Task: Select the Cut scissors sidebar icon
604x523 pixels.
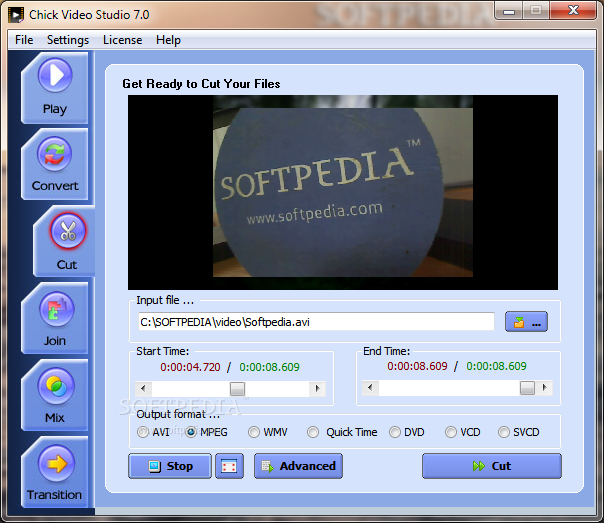Action: 68,231
